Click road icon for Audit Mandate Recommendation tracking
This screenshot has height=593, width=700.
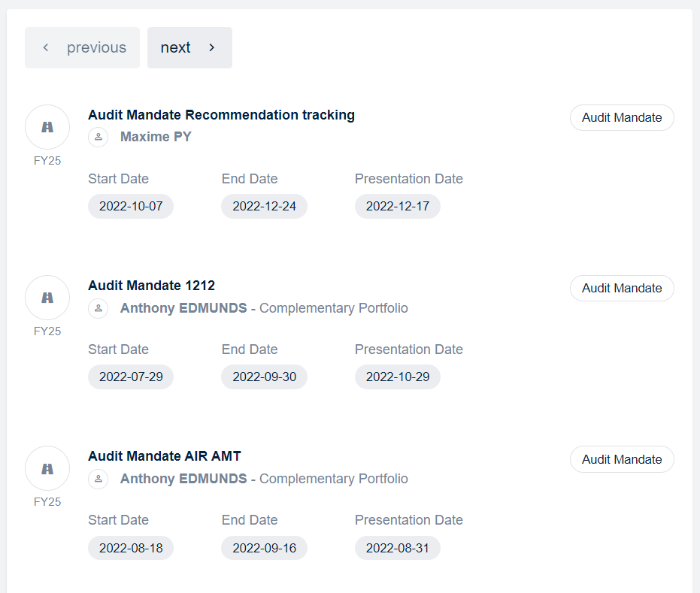click(x=47, y=127)
